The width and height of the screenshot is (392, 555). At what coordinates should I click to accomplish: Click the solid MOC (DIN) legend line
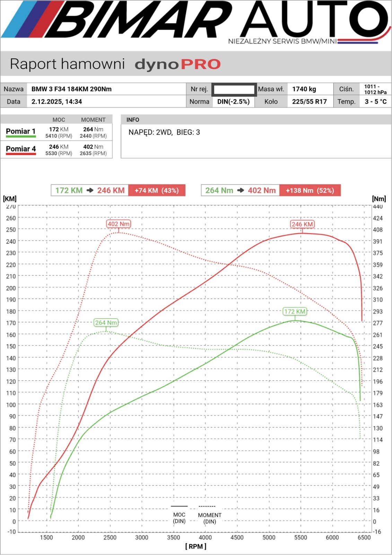coord(179,506)
